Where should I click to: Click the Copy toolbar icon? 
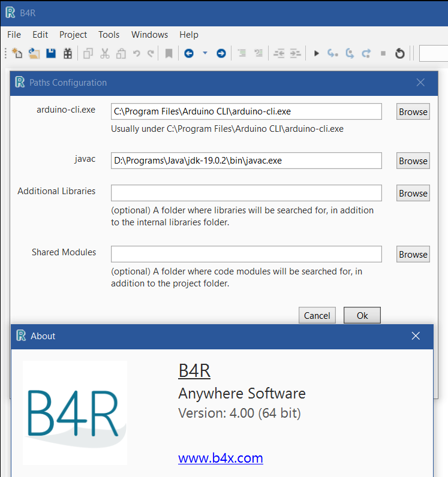pos(88,53)
